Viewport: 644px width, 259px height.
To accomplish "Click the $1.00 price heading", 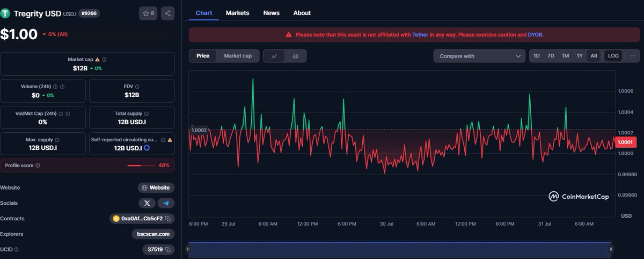I will click(18, 34).
